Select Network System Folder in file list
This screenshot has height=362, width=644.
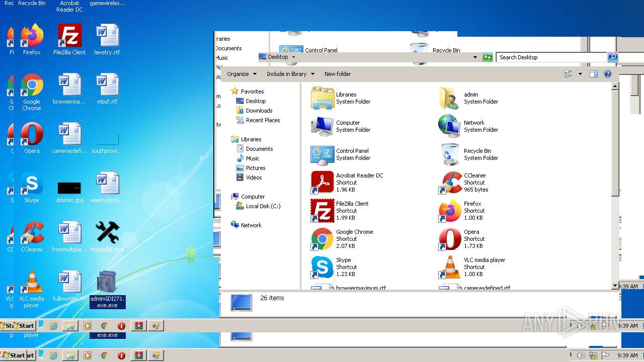coord(468,126)
